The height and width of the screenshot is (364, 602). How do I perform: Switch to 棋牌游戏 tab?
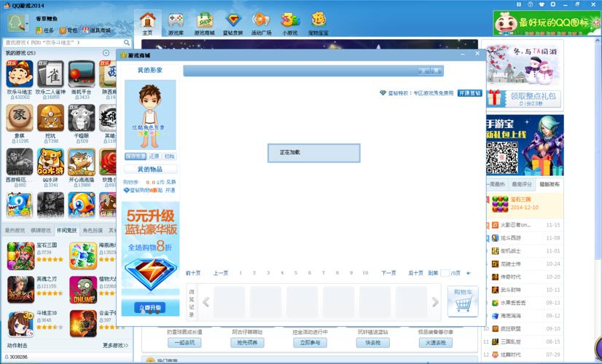pyautogui.click(x=41, y=231)
